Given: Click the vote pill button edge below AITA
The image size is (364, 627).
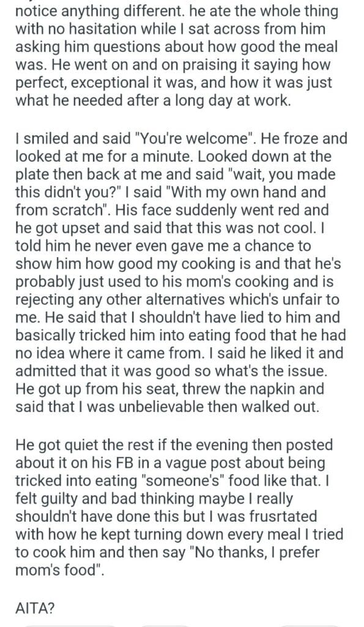Looking at the screenshot, I should (x=70, y=626).
